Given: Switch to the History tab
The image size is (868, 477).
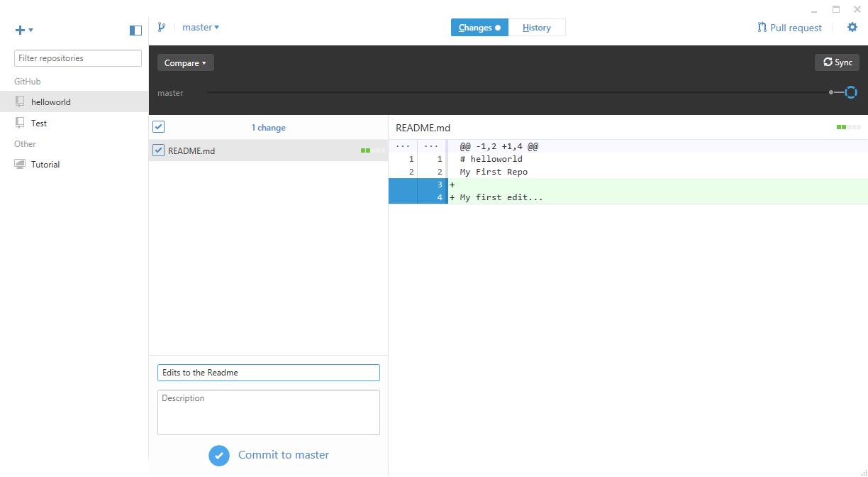Looking at the screenshot, I should click(537, 28).
